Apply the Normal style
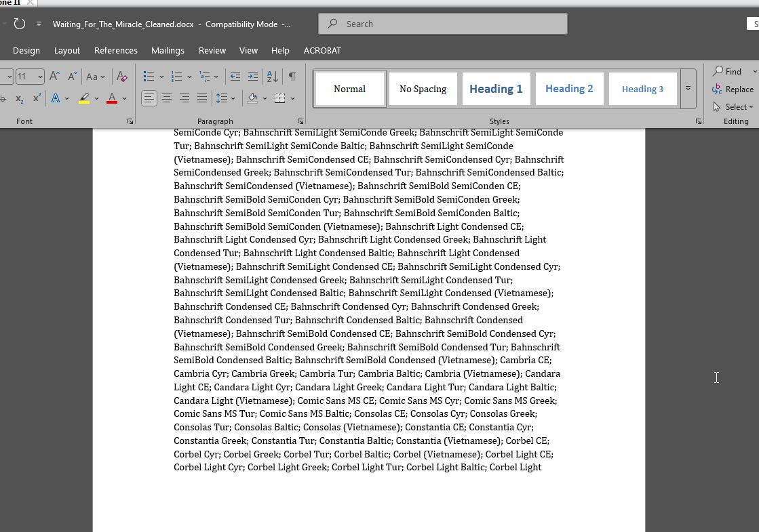The width and height of the screenshot is (759, 532). pyautogui.click(x=349, y=89)
